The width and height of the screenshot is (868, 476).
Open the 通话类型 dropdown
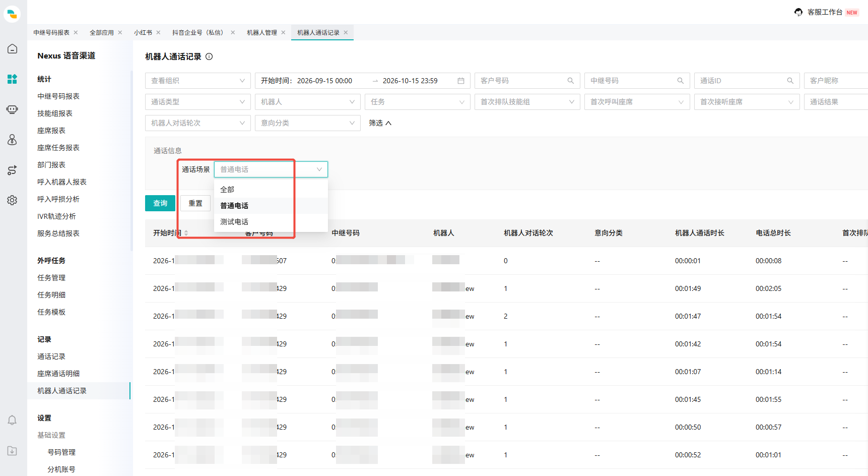point(198,102)
